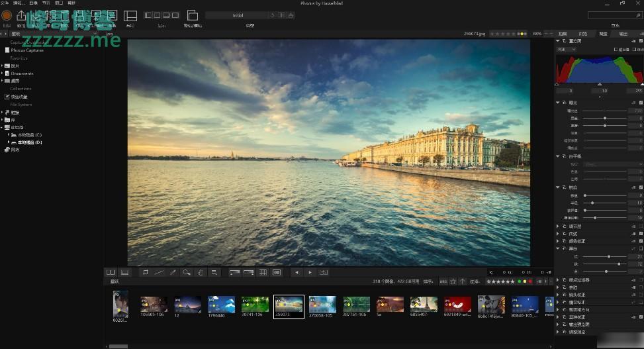Select the crop tool below the image
Viewport: 644px width, 349px height.
[x=146, y=272]
